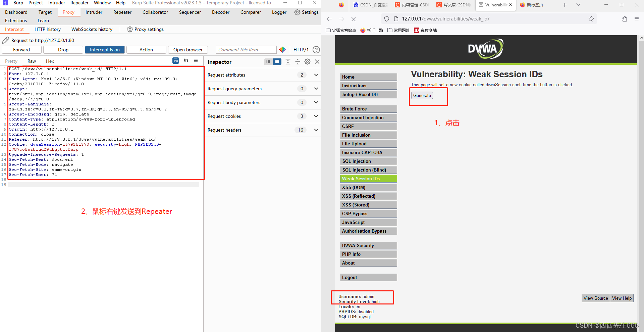Open the Project menu in Burp
The image size is (644, 332).
click(x=36, y=3)
